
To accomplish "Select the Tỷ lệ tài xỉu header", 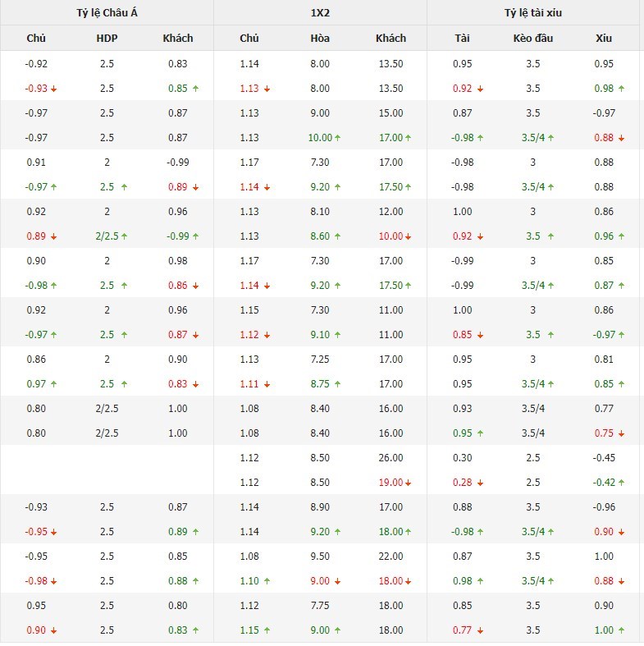I will click(533, 12).
